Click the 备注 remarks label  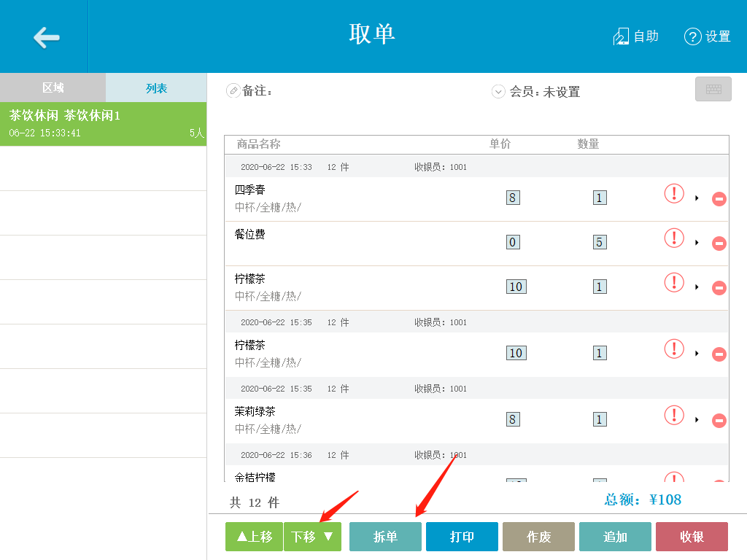(x=256, y=90)
